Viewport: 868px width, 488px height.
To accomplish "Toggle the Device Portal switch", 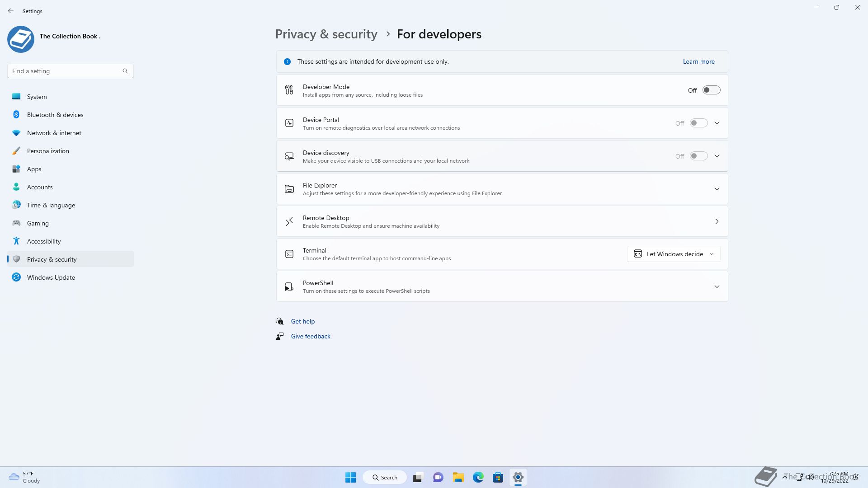I will point(698,123).
